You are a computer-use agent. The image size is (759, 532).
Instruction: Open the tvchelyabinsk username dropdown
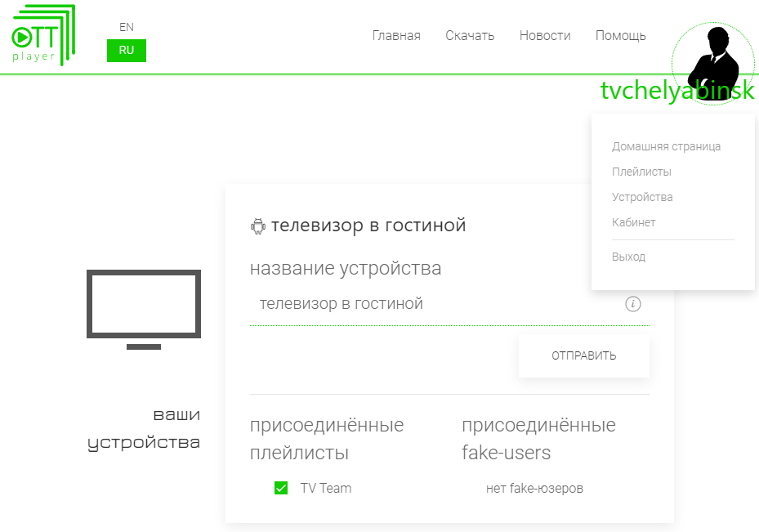click(x=676, y=91)
